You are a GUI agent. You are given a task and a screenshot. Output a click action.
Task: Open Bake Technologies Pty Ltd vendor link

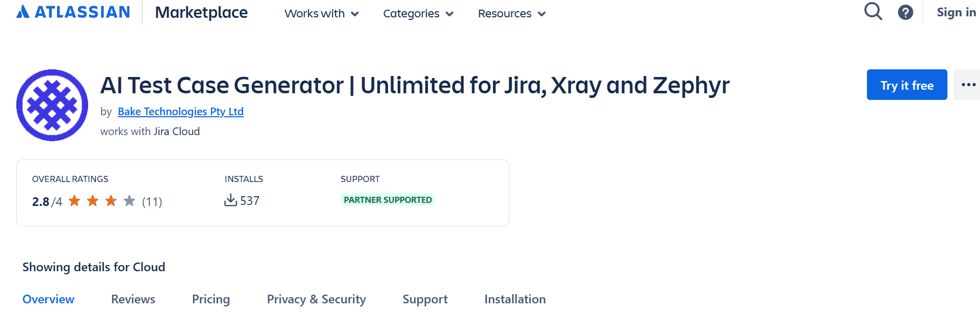pos(180,112)
